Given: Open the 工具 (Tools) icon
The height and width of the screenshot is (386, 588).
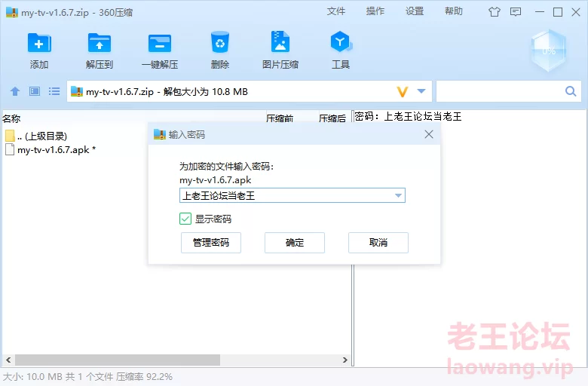Looking at the screenshot, I should (340, 41).
